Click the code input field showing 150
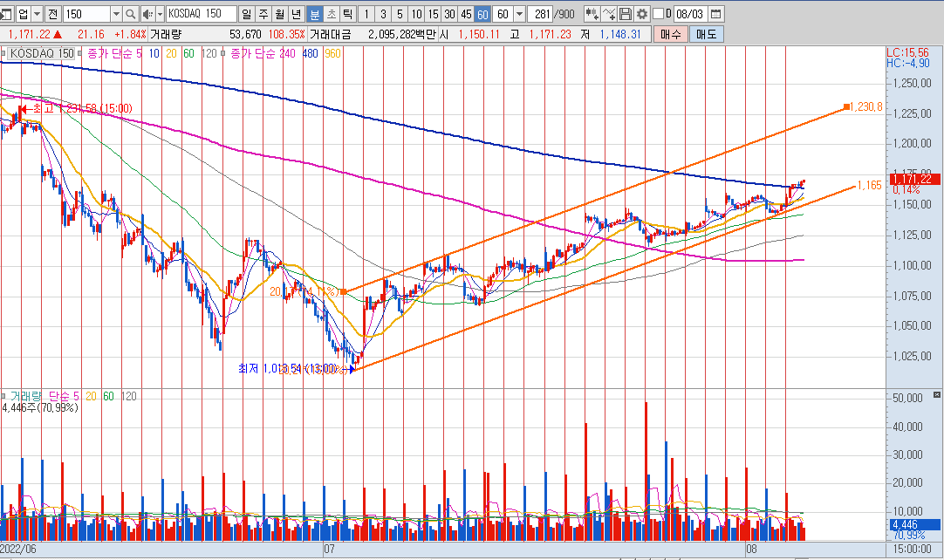The height and width of the screenshot is (560, 944). (x=86, y=14)
